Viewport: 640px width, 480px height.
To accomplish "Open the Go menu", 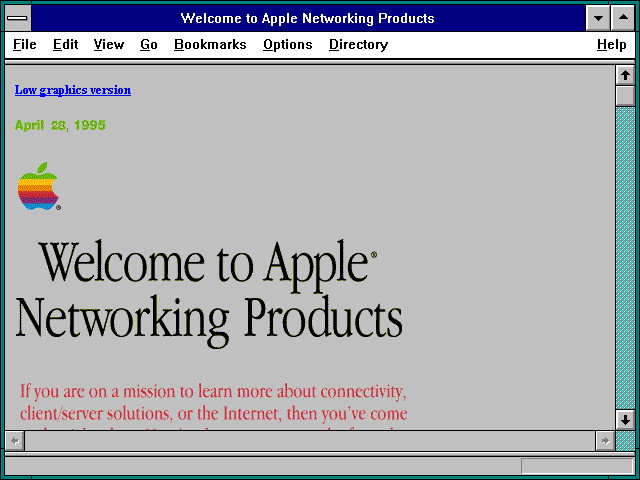I will 149,44.
